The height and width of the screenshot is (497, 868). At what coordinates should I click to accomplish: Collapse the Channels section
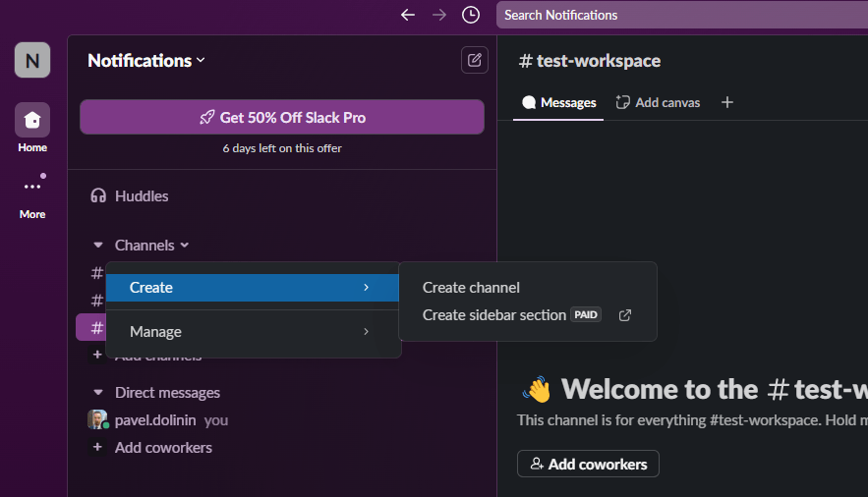tap(98, 246)
